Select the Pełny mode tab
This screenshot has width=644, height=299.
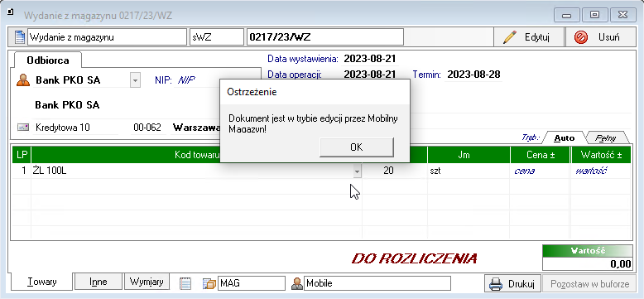tap(605, 138)
